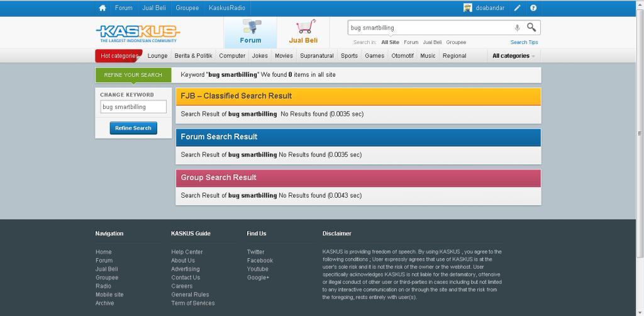The image size is (644, 316).
Task: Click the pencil edit icon
Action: pyautogui.click(x=517, y=8)
